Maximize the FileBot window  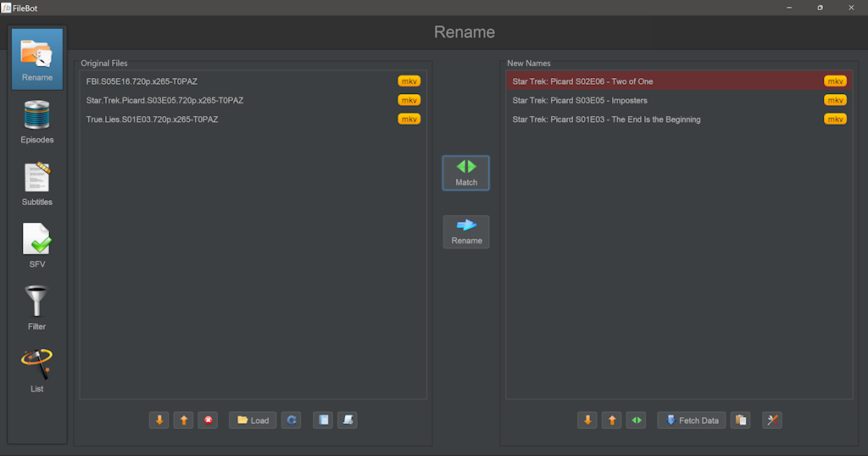[x=820, y=8]
